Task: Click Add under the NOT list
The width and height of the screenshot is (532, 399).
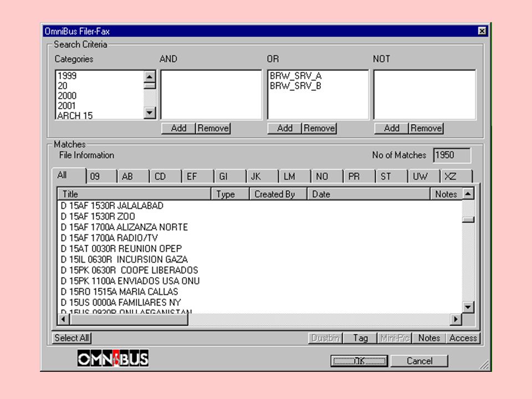Action: [x=392, y=128]
